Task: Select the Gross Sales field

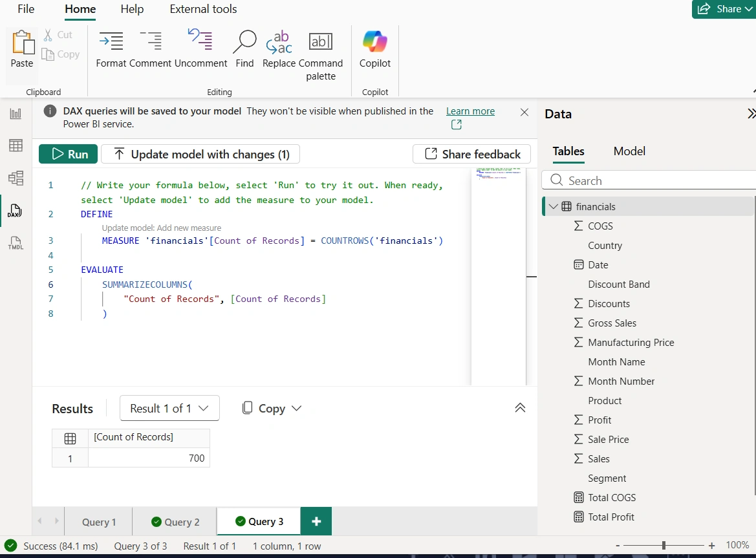Action: click(x=612, y=323)
